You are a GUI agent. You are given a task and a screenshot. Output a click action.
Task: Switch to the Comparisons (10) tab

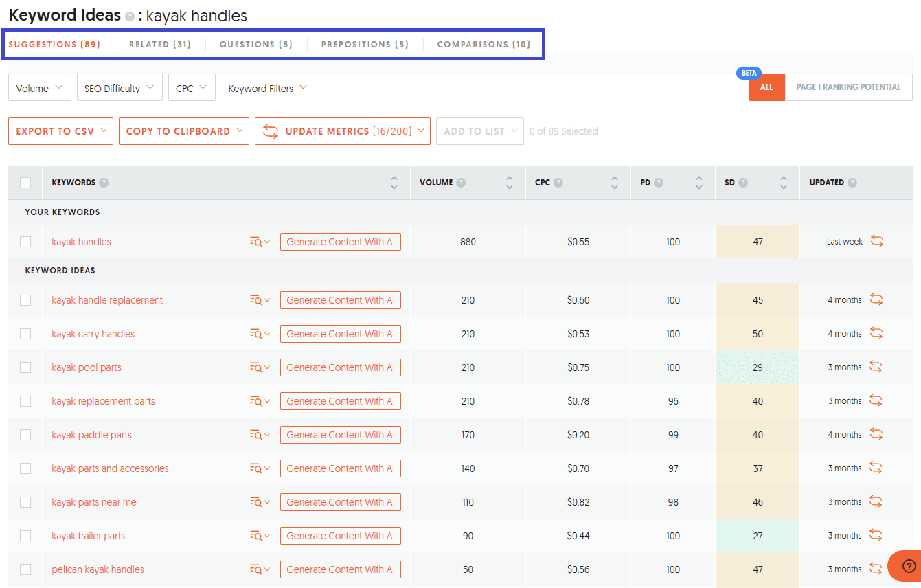[484, 45]
